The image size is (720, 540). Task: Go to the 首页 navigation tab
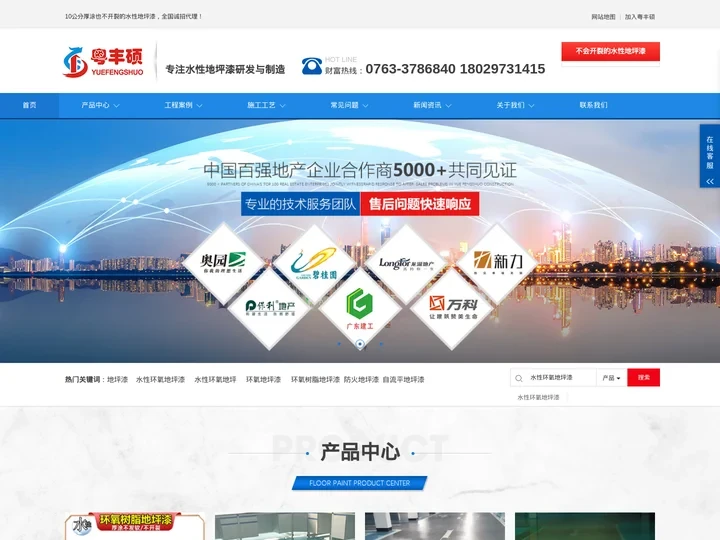(x=29, y=105)
